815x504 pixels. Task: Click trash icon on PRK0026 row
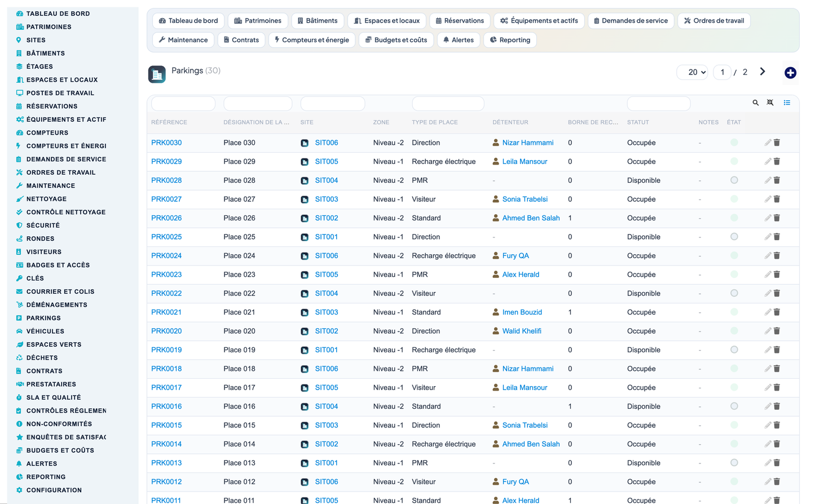777,218
